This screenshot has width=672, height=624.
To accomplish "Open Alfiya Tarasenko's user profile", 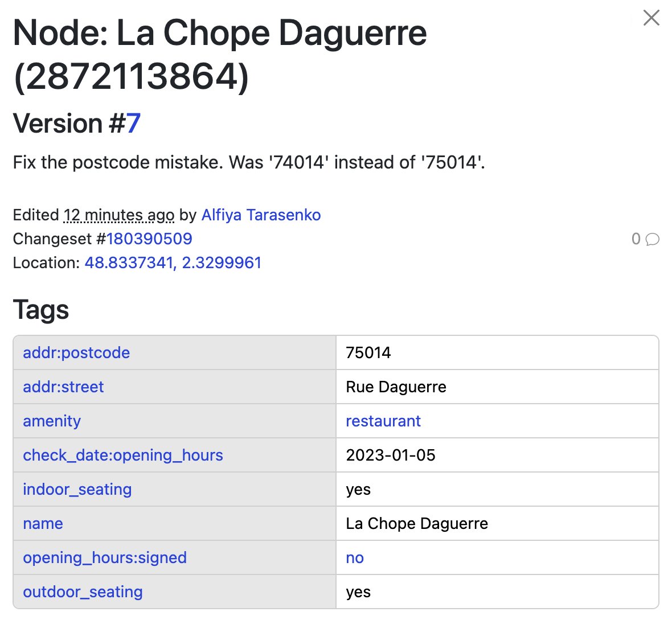I will [x=261, y=215].
